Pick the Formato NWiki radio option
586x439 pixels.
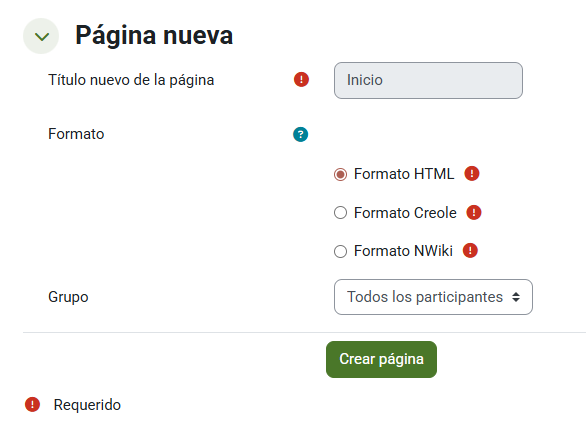point(340,251)
